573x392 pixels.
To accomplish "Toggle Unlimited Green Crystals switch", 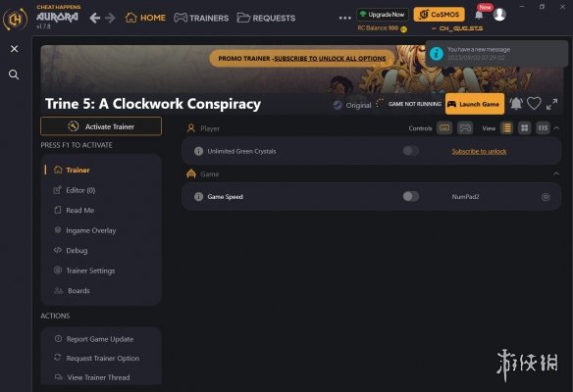I will coord(411,151).
